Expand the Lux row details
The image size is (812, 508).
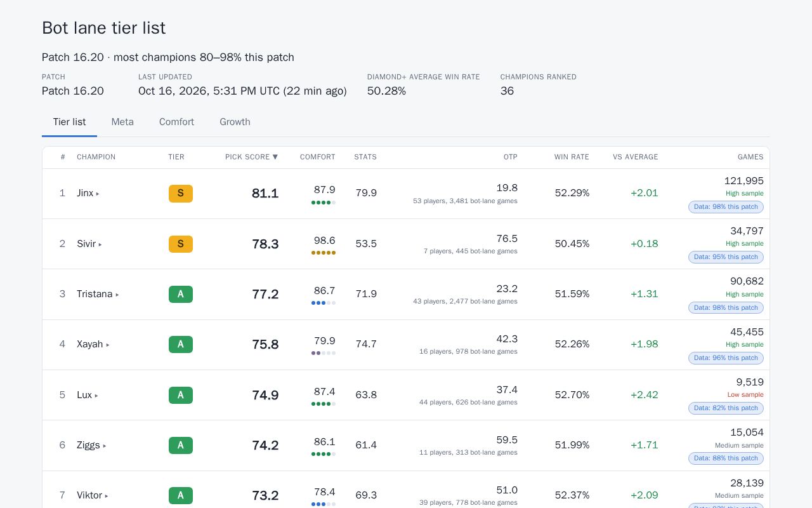coord(88,395)
